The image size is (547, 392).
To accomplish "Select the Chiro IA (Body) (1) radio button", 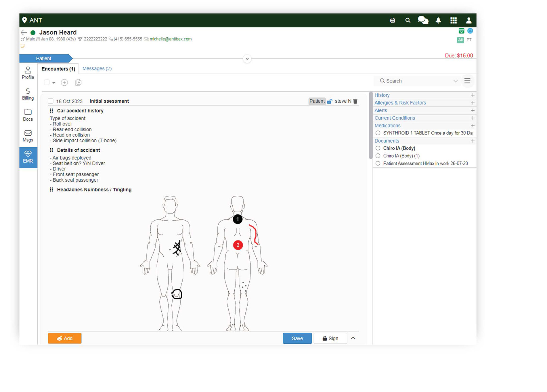I will 378,156.
